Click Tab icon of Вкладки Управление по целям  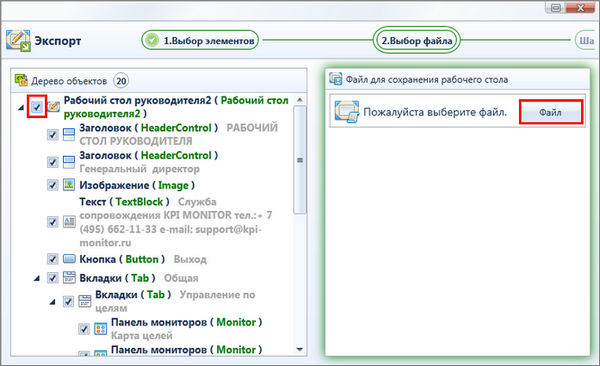pos(85,301)
